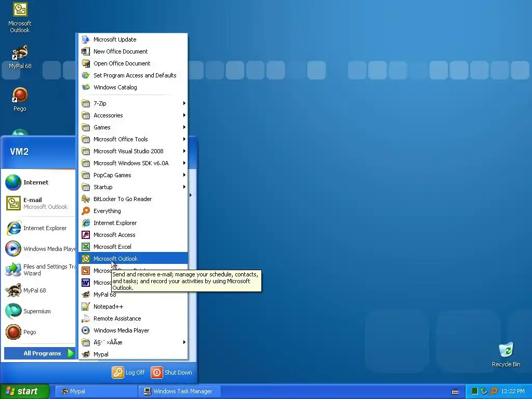Click the Microsoft Word icon in programs list
532x399 pixels.
pyautogui.click(x=86, y=283)
